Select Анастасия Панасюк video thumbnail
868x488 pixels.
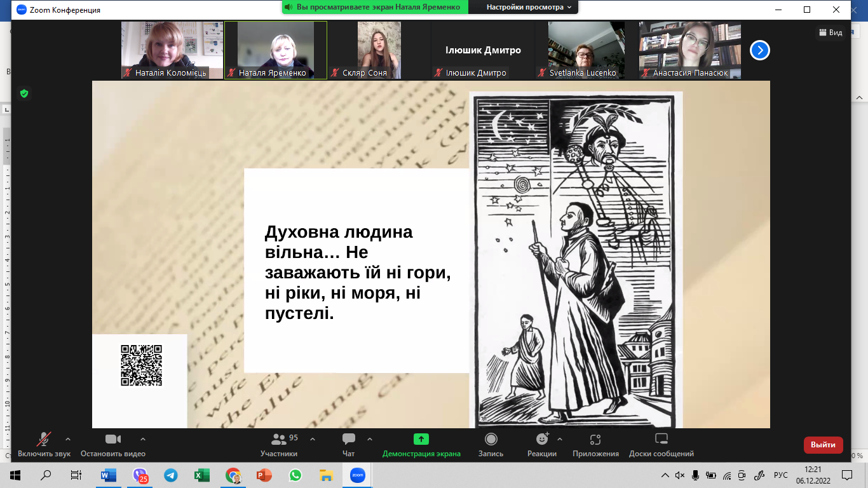pyautogui.click(x=690, y=50)
